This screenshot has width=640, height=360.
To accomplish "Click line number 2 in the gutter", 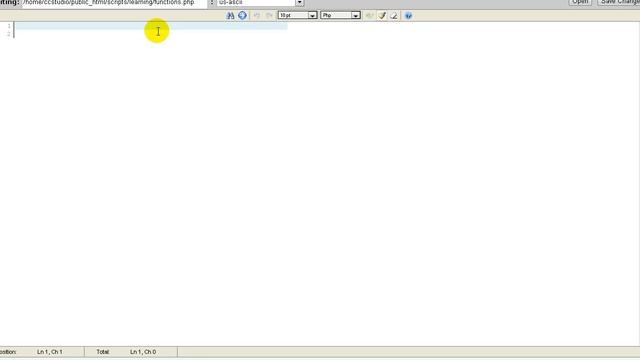I will click(x=9, y=34).
